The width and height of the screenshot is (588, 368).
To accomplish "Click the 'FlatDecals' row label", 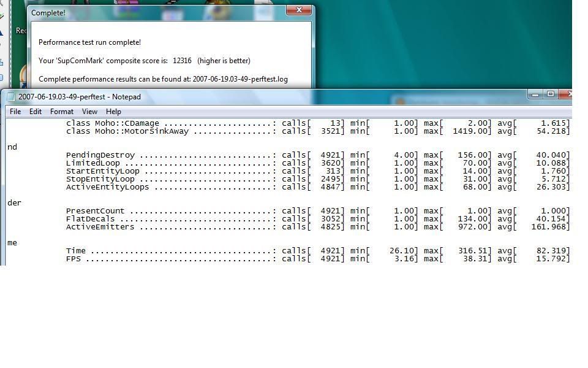I will point(91,219).
